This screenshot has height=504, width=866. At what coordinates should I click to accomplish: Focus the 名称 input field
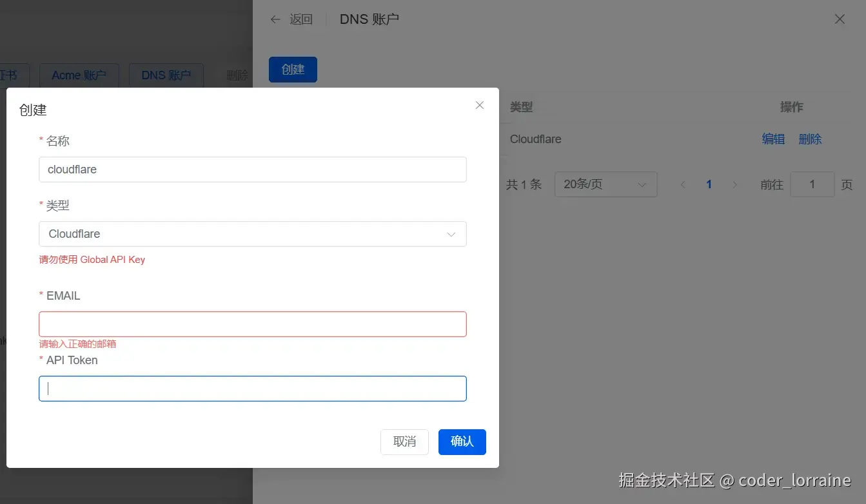click(x=253, y=170)
